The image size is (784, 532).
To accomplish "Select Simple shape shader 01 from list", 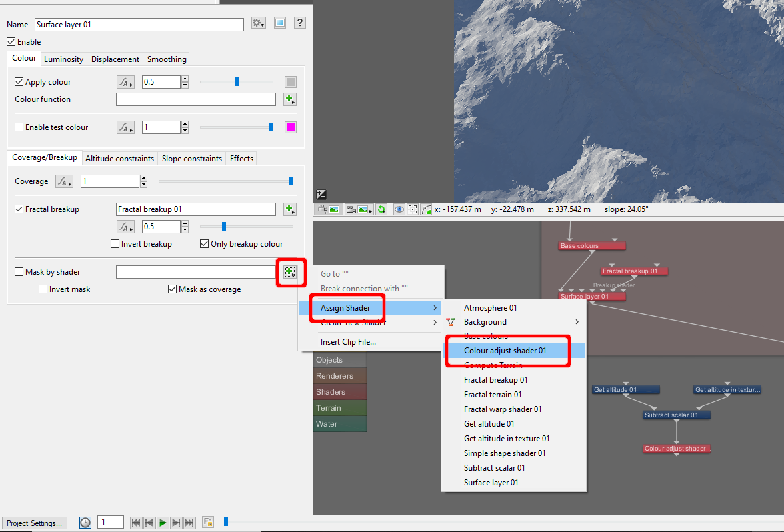I will [x=513, y=453].
